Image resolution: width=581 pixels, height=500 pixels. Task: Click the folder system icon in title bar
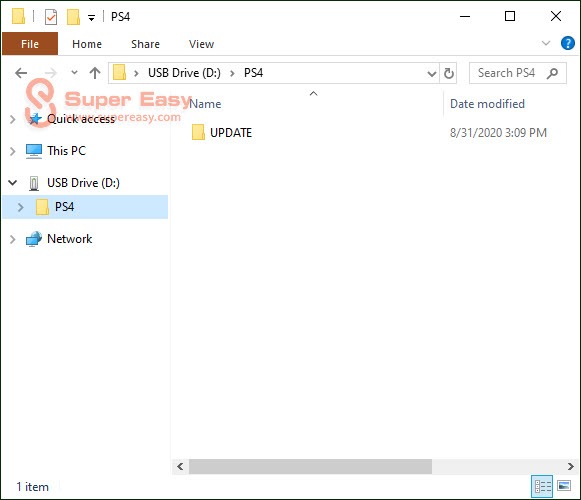point(18,17)
